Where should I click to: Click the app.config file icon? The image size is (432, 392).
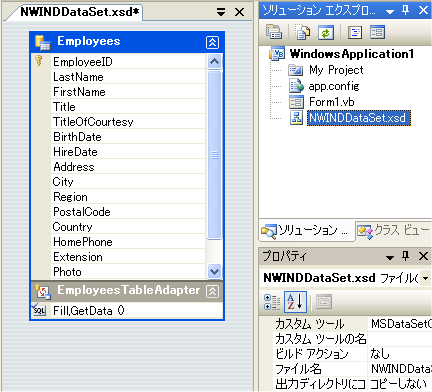click(296, 86)
